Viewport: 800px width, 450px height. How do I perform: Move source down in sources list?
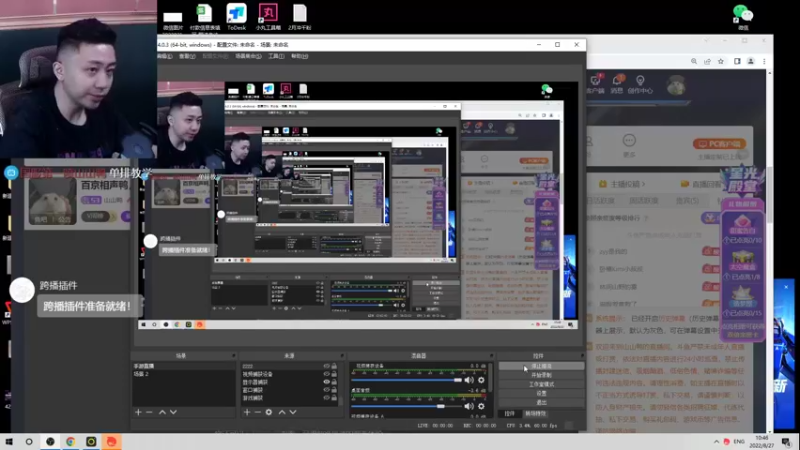click(x=293, y=412)
